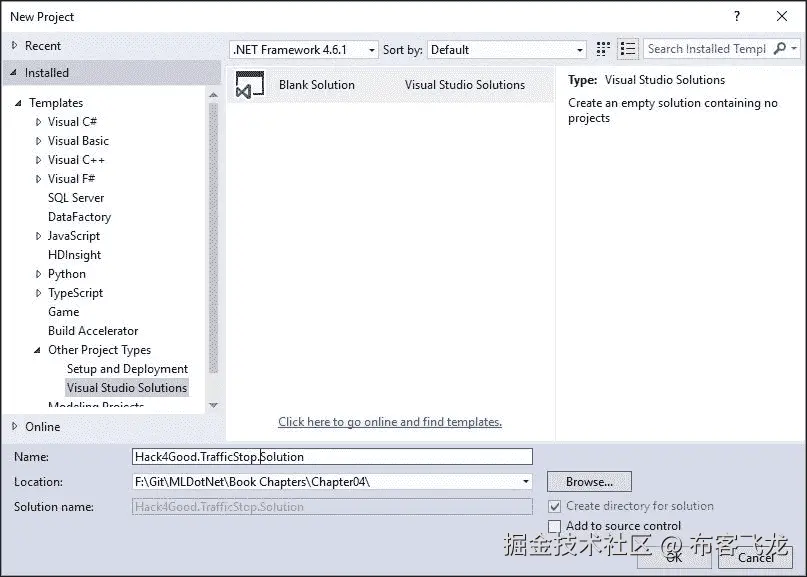Click the Visual F# label
The image size is (807, 577).
click(72, 179)
